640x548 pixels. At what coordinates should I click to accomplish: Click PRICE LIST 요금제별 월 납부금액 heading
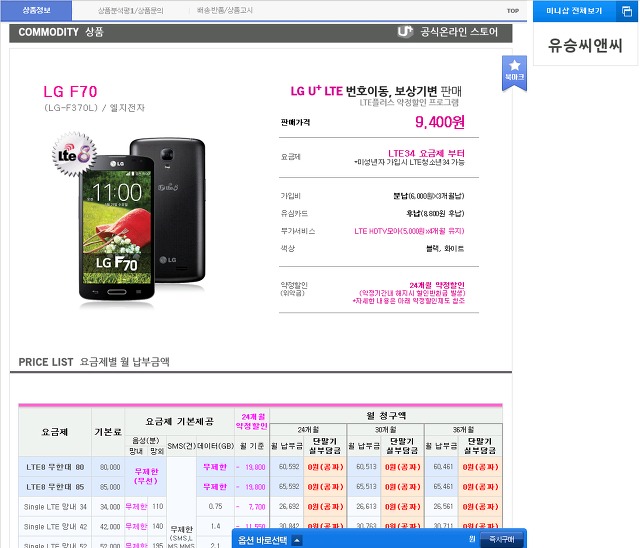point(94,362)
